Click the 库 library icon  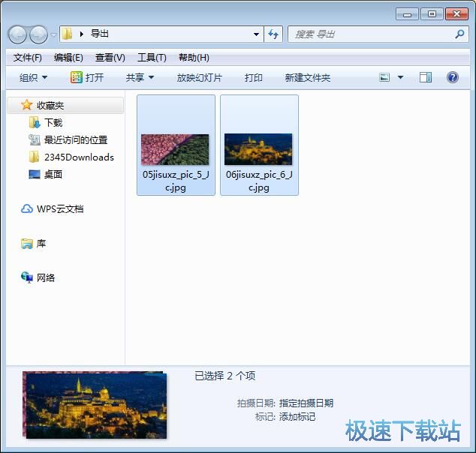(27, 244)
